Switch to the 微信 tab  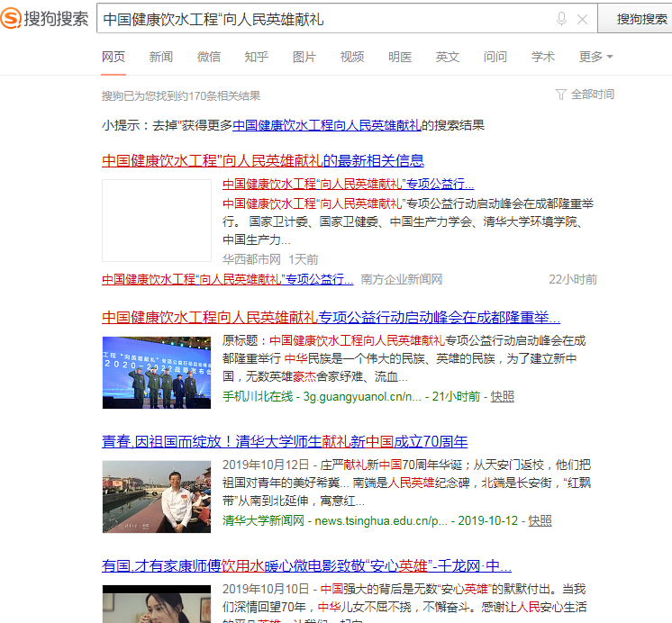209,57
